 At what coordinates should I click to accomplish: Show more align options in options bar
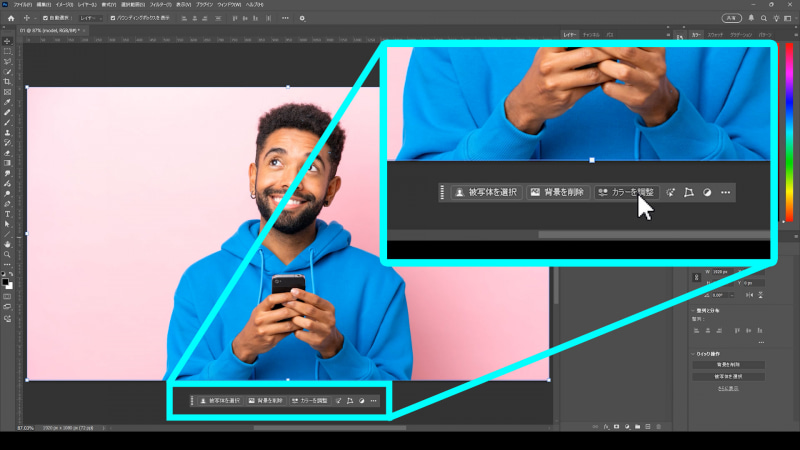tap(285, 18)
